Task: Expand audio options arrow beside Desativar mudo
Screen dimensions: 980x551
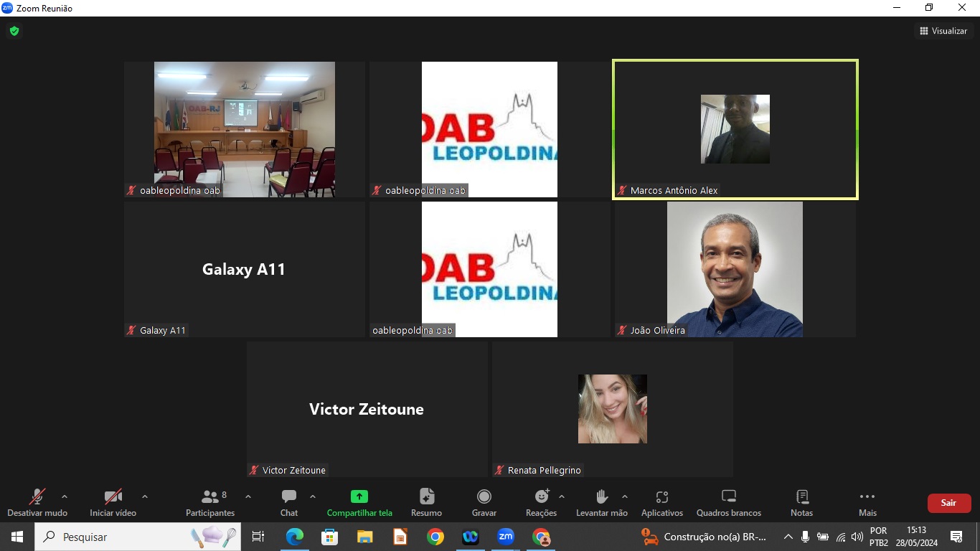Action: 65,496
